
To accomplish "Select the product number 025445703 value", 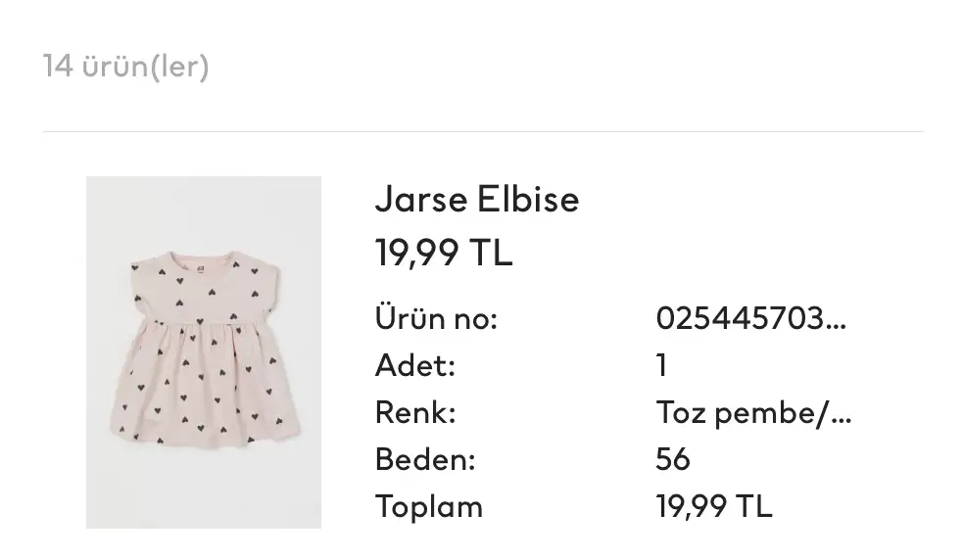I will (741, 319).
